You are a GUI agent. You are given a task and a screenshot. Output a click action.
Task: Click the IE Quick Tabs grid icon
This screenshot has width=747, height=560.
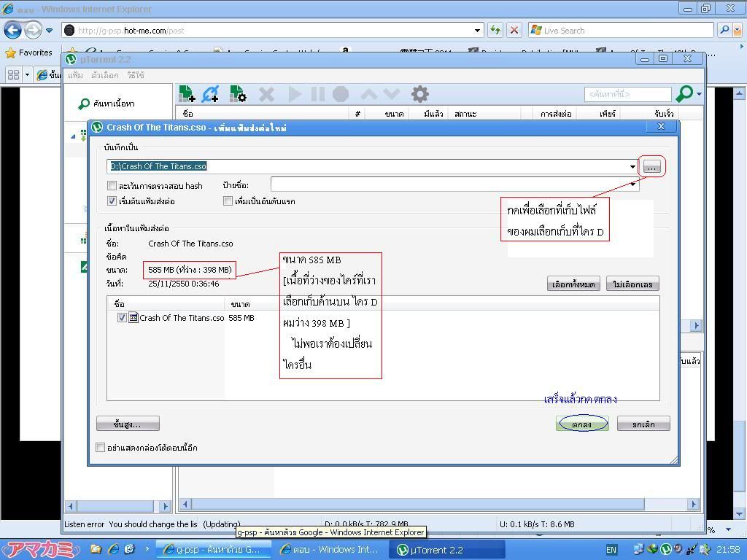(13, 75)
